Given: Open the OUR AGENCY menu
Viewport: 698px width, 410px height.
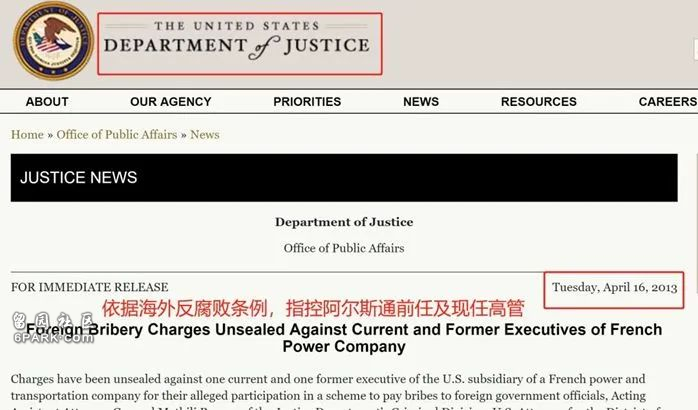Looking at the screenshot, I should coord(170,101).
